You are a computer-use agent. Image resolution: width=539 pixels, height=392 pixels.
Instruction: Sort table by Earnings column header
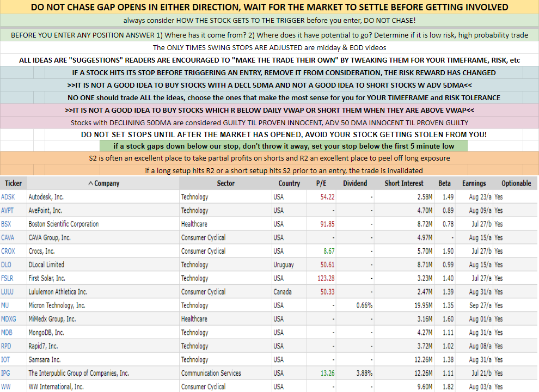(x=474, y=183)
